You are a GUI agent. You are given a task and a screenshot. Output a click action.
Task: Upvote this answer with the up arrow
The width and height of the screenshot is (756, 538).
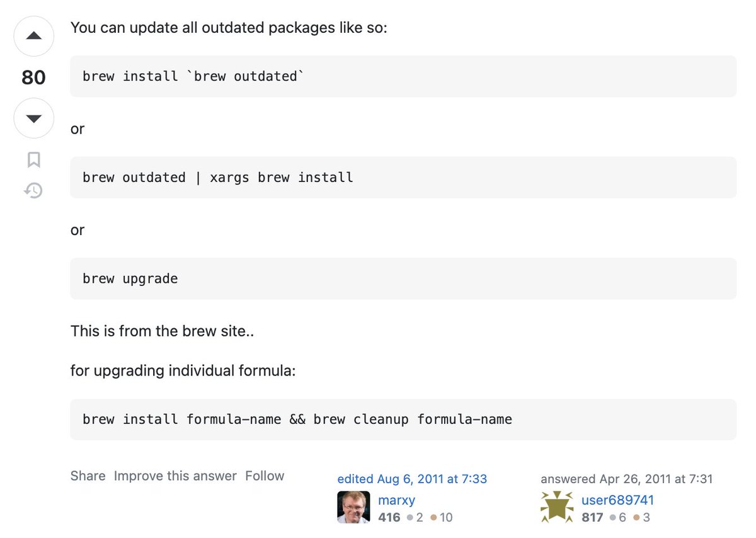tap(34, 37)
